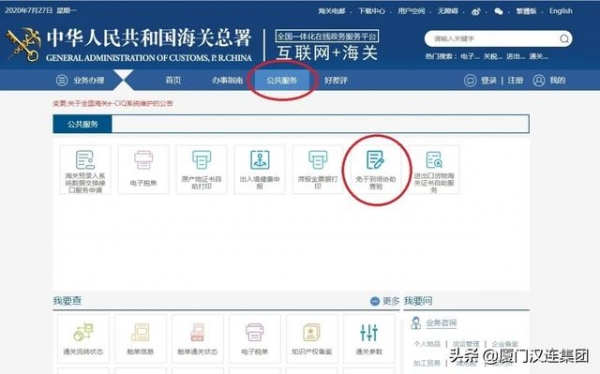Click hot search term 通关...
This screenshot has height=374, width=600.
[x=539, y=57]
